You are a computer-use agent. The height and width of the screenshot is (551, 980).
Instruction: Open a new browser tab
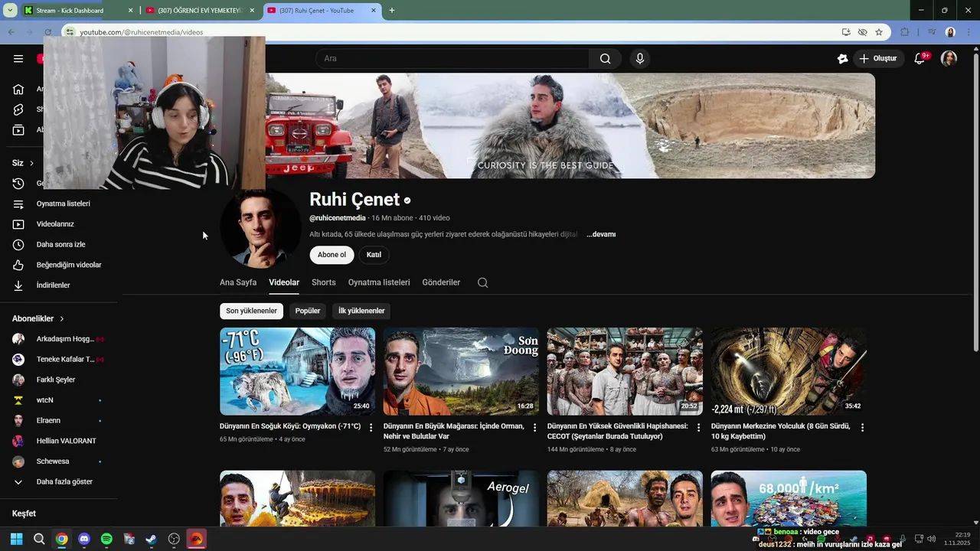click(392, 11)
